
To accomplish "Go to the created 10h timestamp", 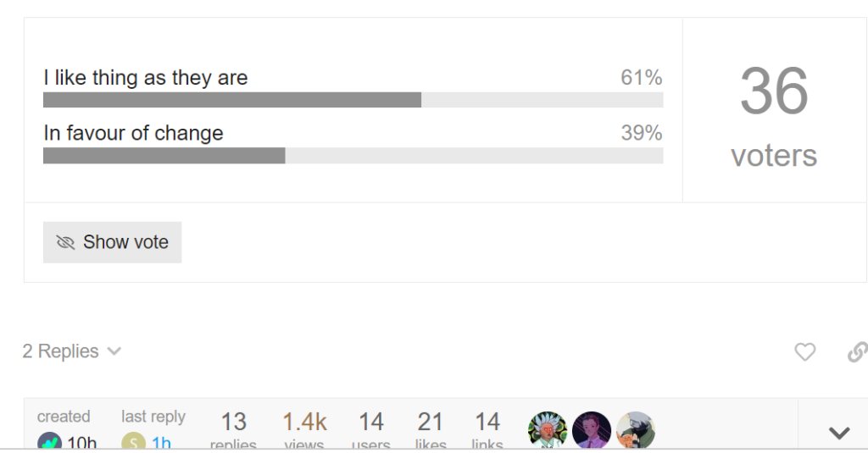I will [x=81, y=442].
